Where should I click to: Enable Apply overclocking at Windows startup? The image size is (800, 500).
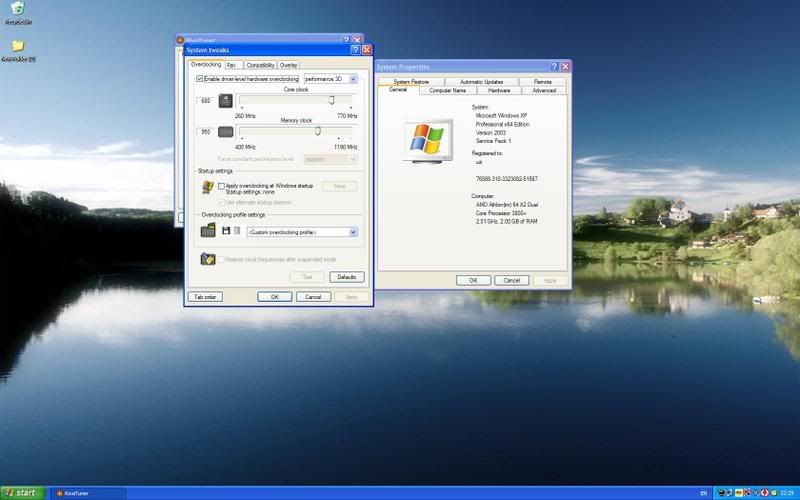(x=221, y=186)
